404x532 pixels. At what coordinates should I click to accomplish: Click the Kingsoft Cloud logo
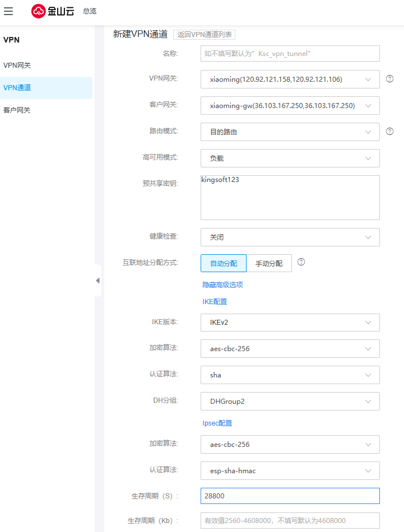[x=53, y=11]
